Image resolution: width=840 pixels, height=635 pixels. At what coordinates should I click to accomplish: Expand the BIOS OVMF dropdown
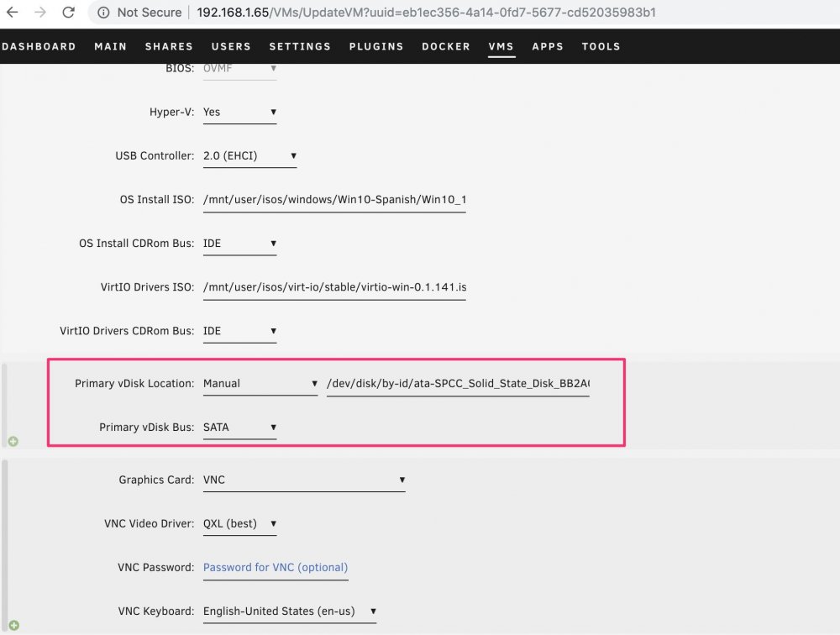click(x=239, y=69)
